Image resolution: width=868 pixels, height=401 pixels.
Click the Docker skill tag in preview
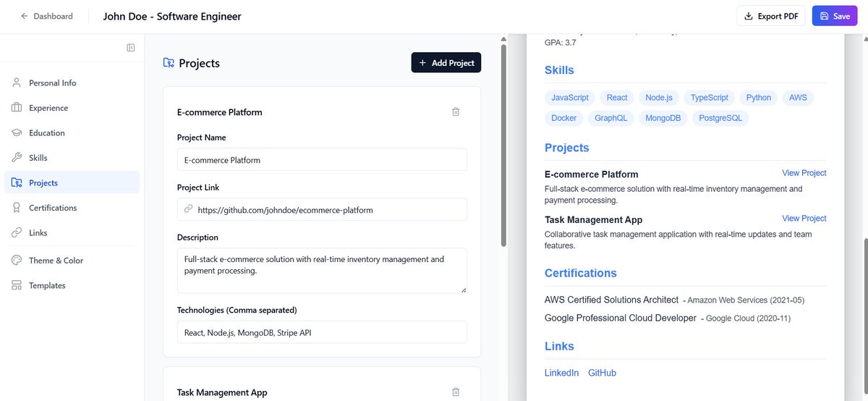point(564,118)
